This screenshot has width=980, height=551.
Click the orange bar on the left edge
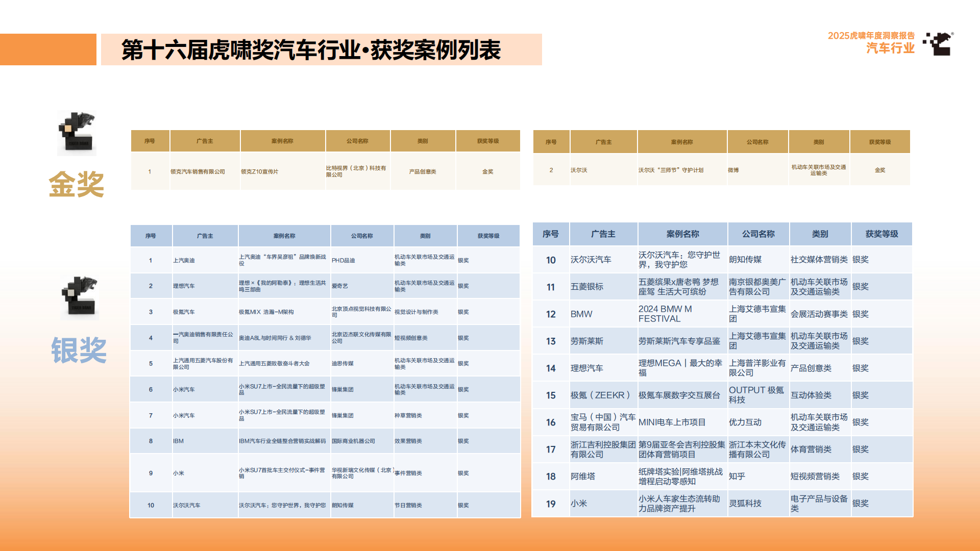pos(48,50)
